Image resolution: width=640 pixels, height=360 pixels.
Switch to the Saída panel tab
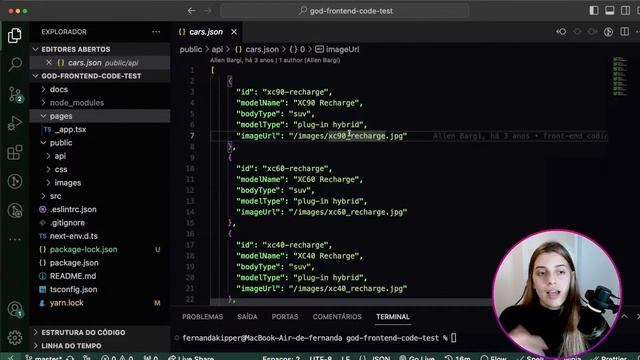(x=247, y=317)
